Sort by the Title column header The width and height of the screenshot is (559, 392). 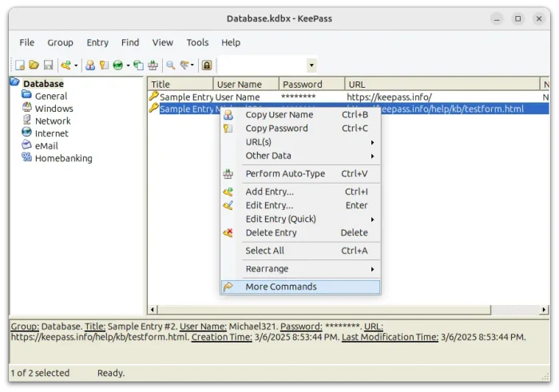pos(180,85)
